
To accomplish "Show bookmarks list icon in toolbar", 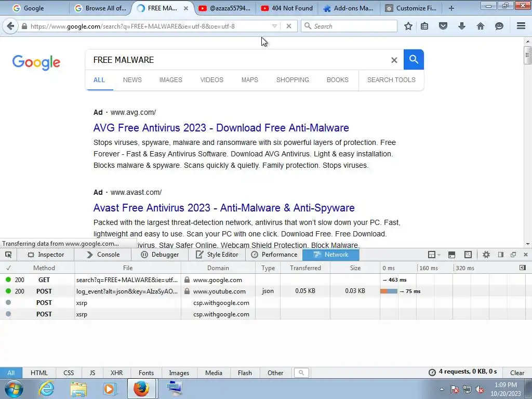I will (x=424, y=26).
